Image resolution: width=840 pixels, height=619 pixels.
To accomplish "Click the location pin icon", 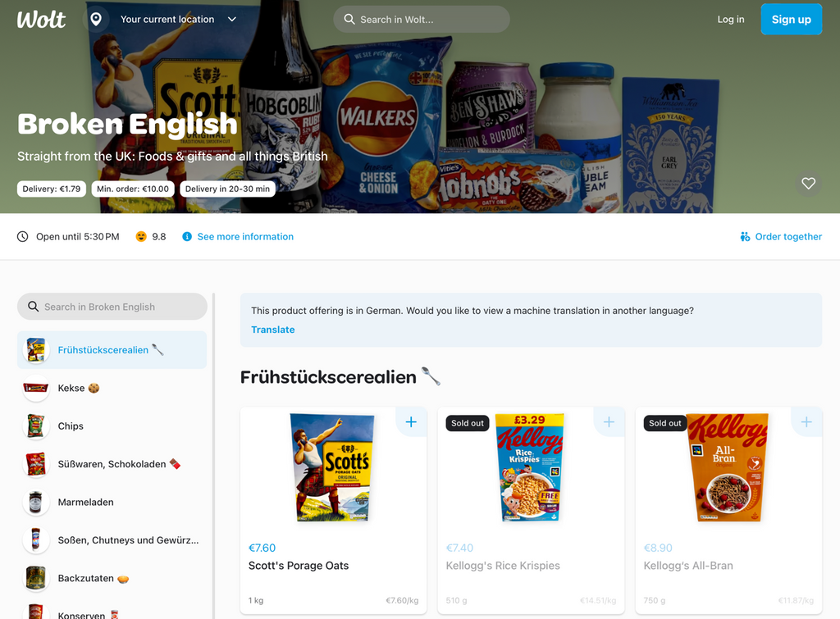I will click(96, 20).
